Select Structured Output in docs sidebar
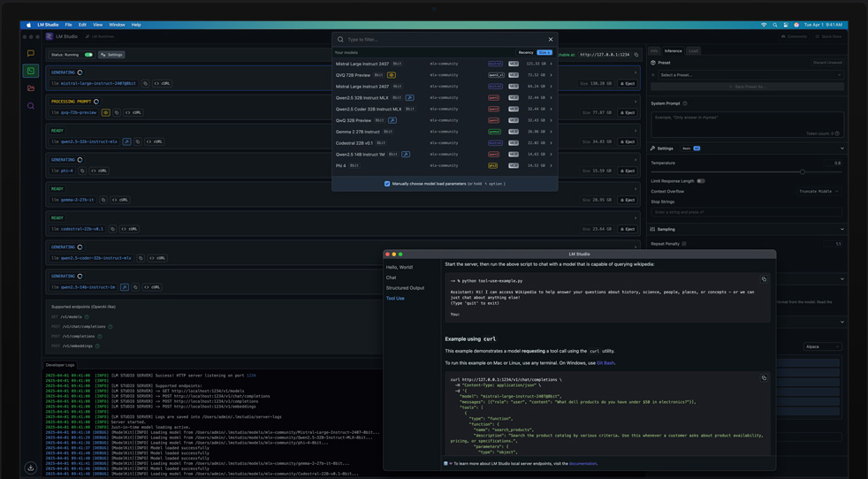This screenshot has width=868, height=479. (405, 288)
